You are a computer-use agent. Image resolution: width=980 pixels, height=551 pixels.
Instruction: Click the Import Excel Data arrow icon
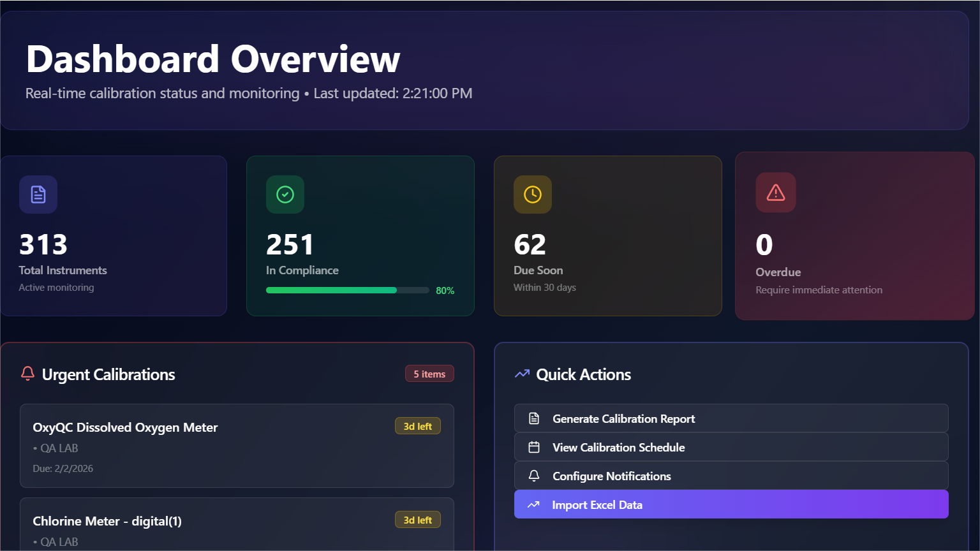point(533,504)
